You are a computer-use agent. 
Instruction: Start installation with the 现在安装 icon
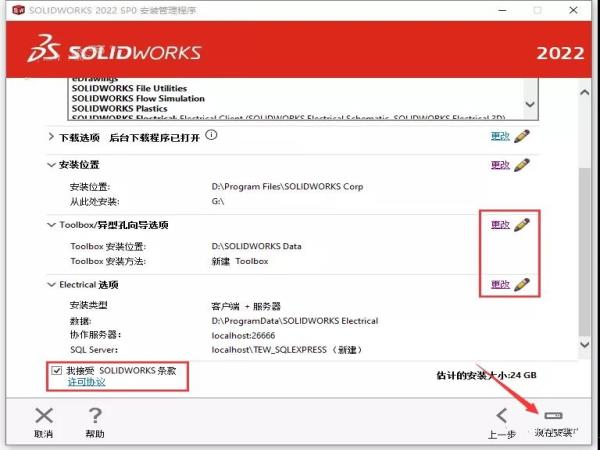pyautogui.click(x=554, y=415)
